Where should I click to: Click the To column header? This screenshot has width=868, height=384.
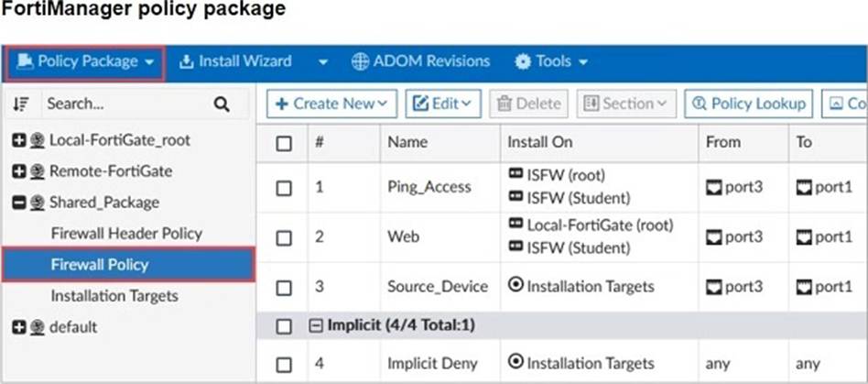coord(804,142)
